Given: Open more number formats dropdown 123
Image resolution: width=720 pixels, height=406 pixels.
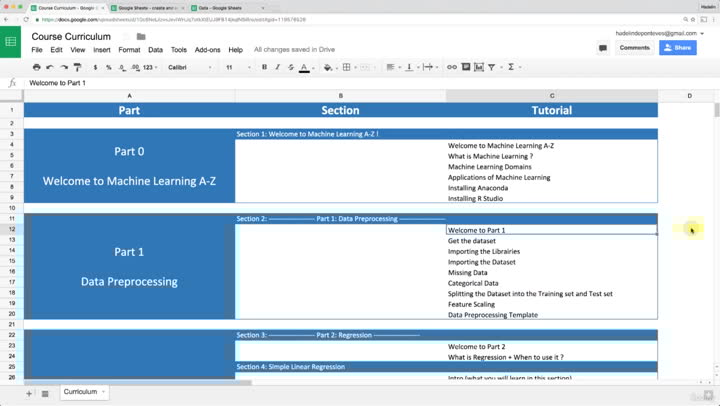Looking at the screenshot, I should (150, 67).
